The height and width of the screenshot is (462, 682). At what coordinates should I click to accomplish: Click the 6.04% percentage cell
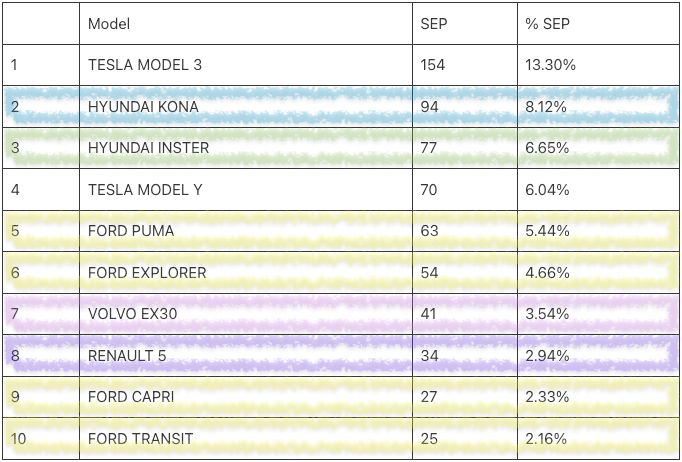pos(547,190)
